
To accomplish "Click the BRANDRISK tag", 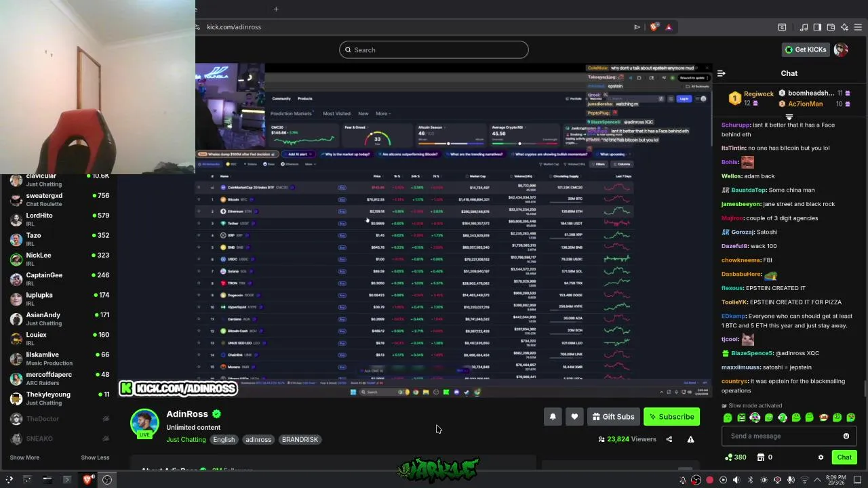I will [x=300, y=439].
